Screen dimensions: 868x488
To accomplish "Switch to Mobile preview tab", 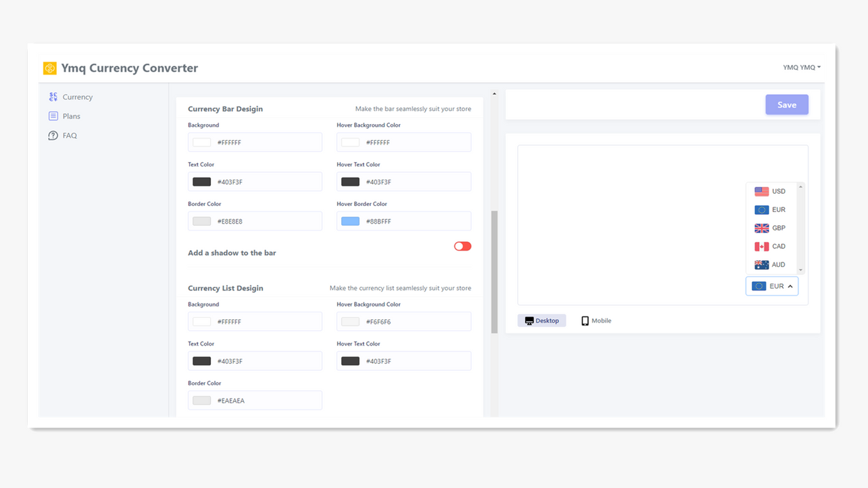I will coord(596,321).
